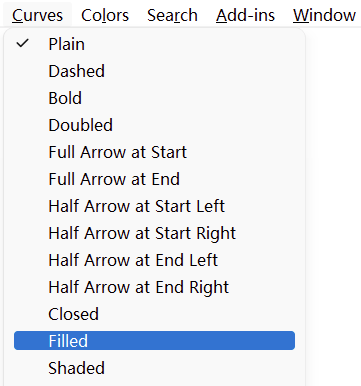Open the Colors menu
361x386 pixels.
click(105, 15)
